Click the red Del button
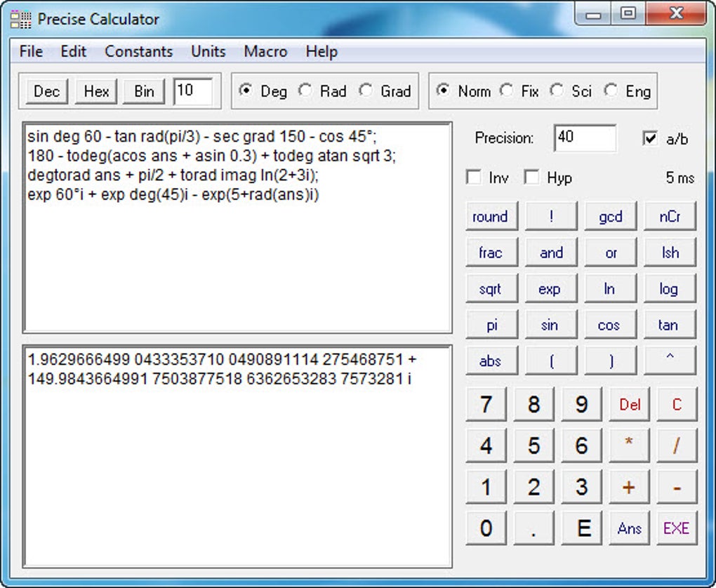The image size is (716, 588). 629,404
